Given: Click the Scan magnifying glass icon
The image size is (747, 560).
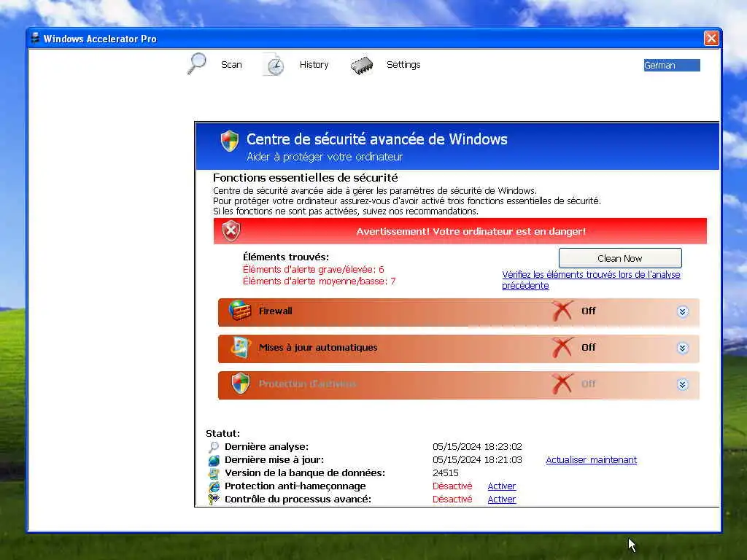Looking at the screenshot, I should [x=196, y=64].
